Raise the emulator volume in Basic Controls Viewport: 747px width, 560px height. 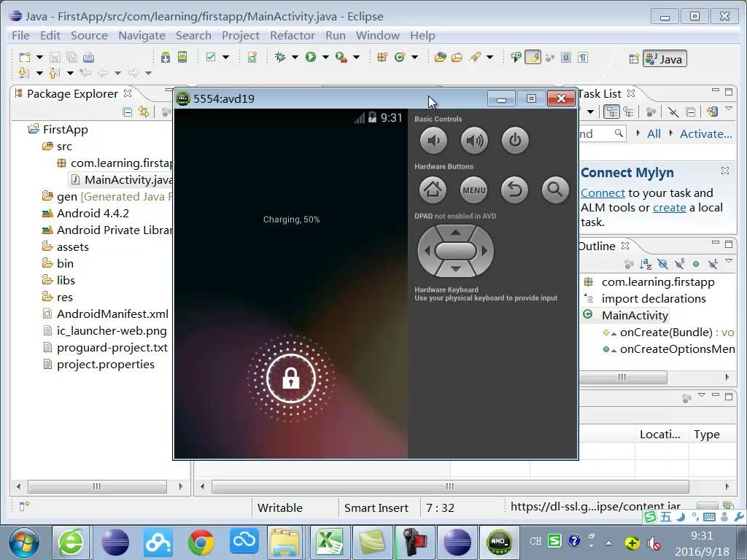(x=474, y=141)
